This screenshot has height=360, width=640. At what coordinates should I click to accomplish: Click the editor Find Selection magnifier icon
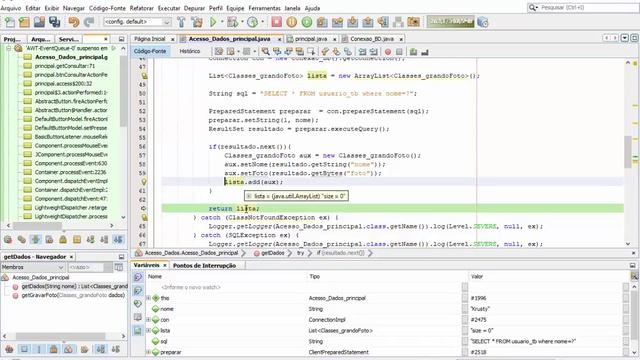pyautogui.click(x=266, y=51)
